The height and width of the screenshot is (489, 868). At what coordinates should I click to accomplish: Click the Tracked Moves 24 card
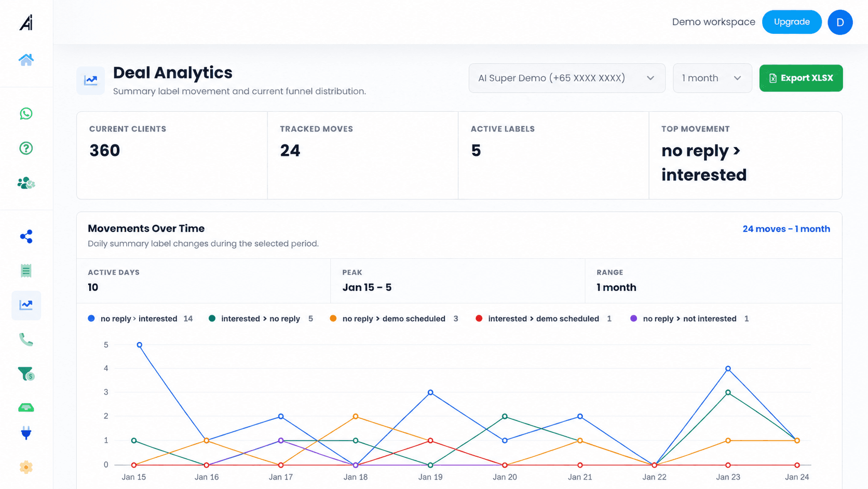pyautogui.click(x=363, y=155)
